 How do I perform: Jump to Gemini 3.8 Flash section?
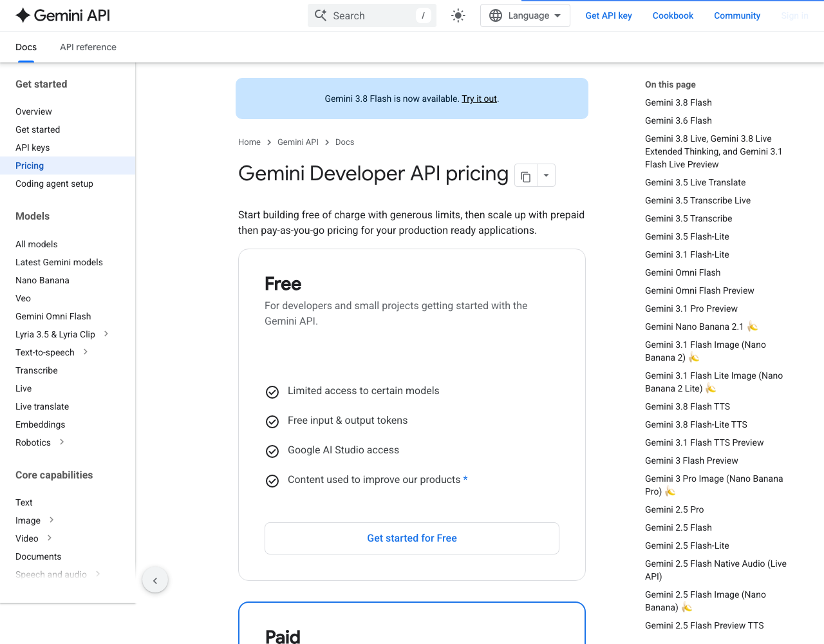coord(679,102)
